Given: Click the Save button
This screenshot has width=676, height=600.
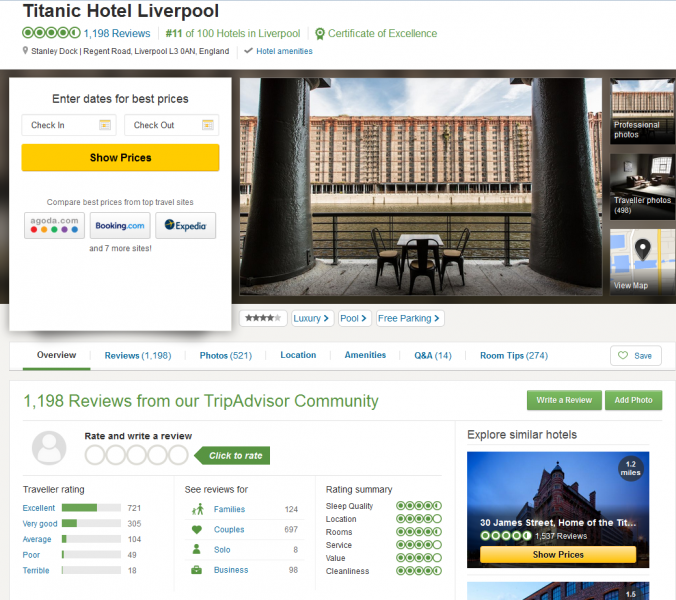Looking at the screenshot, I should [636, 356].
